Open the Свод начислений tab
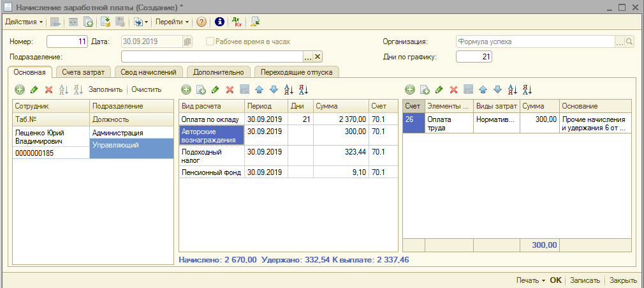Screen dimensions: 644x288 click(x=149, y=72)
